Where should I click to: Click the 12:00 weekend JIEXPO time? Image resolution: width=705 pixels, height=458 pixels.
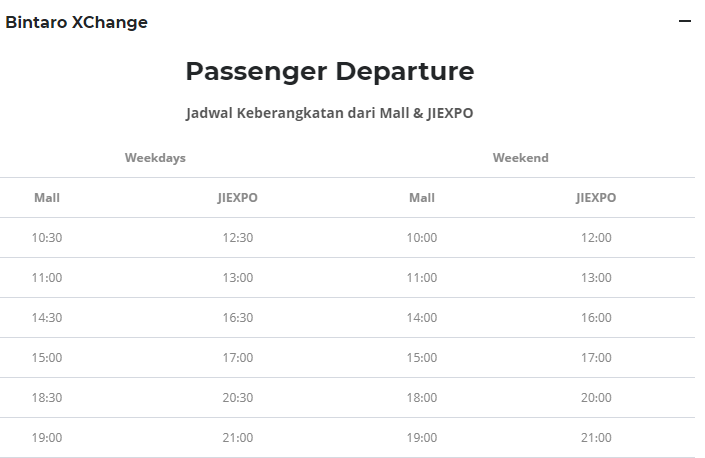[x=596, y=238]
